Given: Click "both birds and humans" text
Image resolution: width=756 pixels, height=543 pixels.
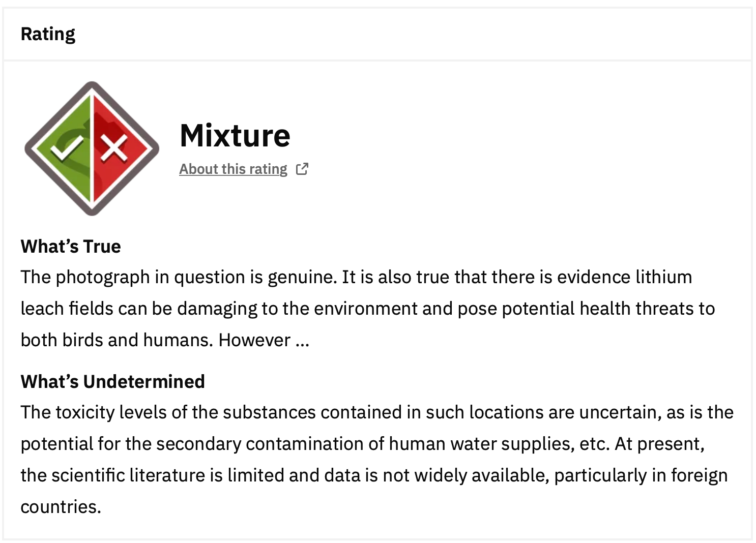Looking at the screenshot, I should pyautogui.click(x=115, y=340).
